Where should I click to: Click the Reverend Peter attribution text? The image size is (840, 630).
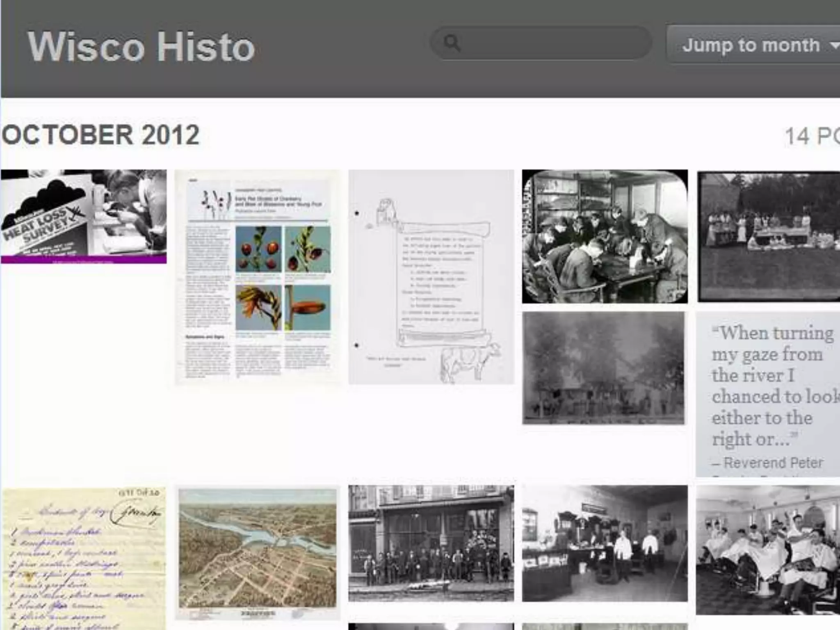pos(773,463)
